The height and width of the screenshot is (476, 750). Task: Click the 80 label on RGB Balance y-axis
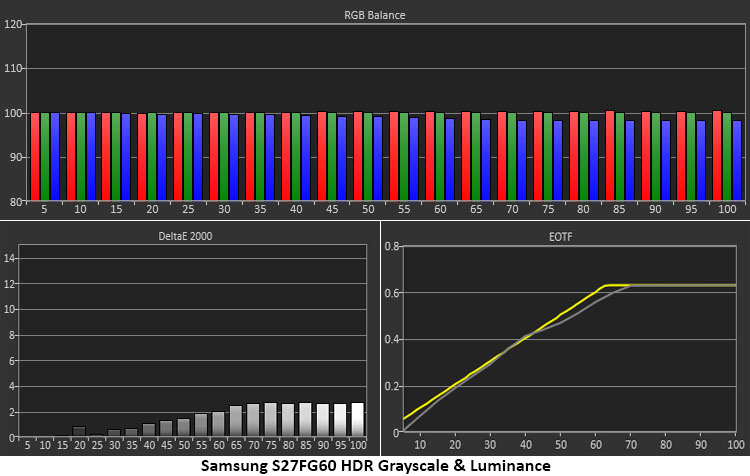(16, 202)
